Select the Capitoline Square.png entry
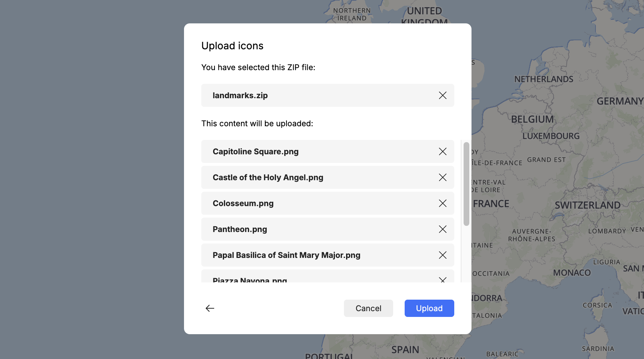644x359 pixels. 256,151
